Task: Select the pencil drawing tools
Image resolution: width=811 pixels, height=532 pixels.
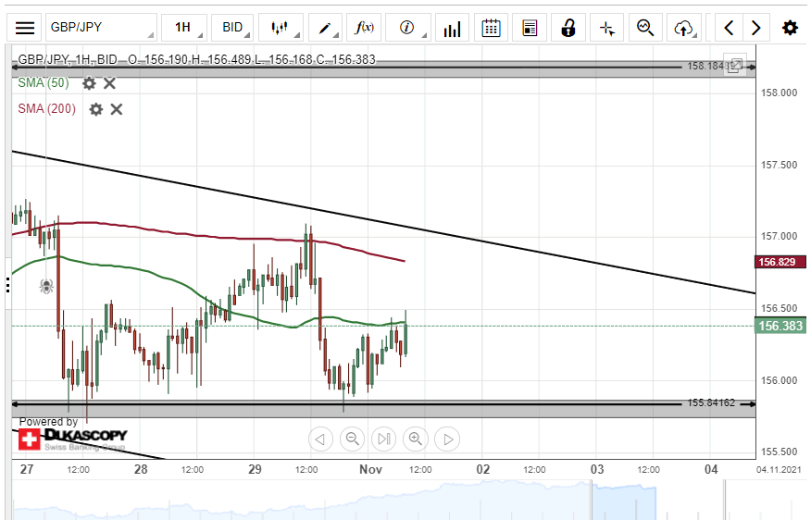Action: click(x=325, y=28)
